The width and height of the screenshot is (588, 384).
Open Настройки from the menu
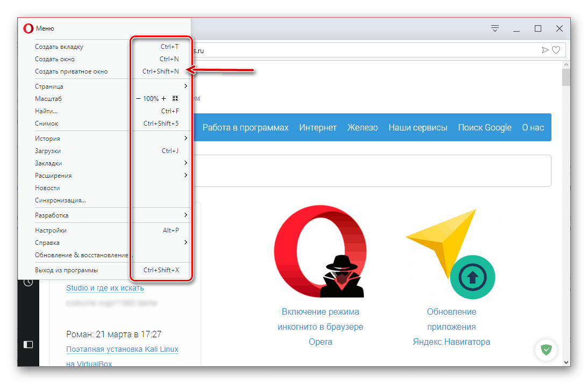(51, 230)
